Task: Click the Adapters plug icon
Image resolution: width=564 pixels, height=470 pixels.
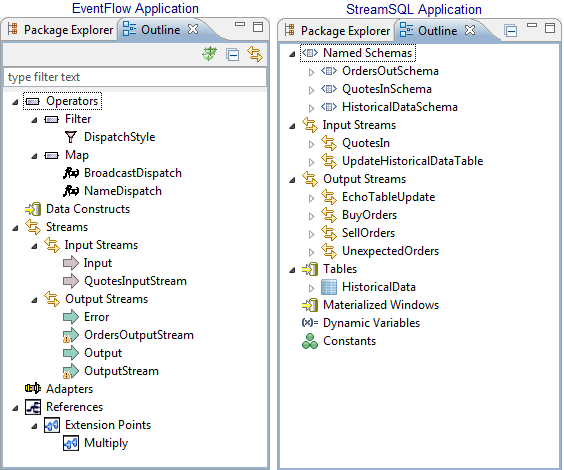Action: click(x=33, y=388)
